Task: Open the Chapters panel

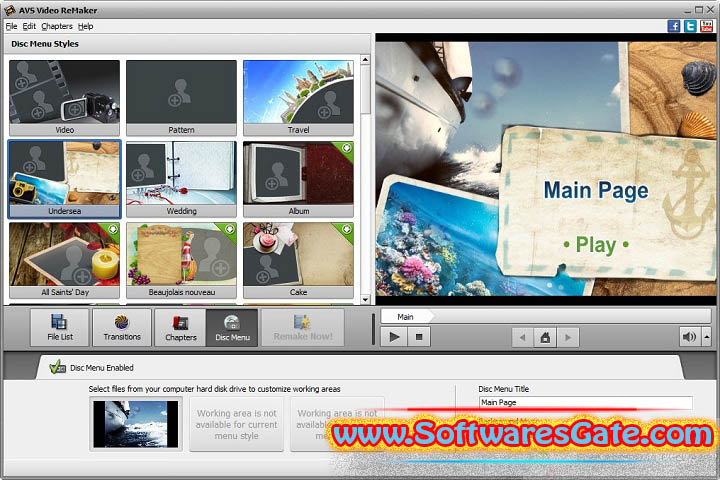Action: tap(180, 328)
